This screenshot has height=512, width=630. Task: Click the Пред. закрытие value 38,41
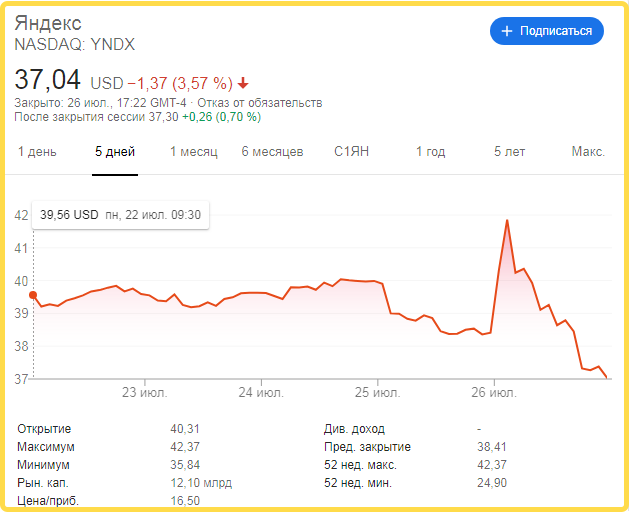[x=492, y=447]
